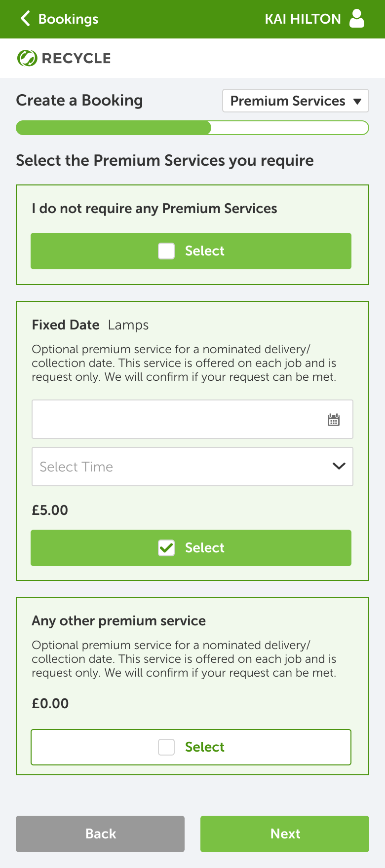385x868 pixels.
Task: Tick the Any other premium service checkbox
Action: click(166, 747)
